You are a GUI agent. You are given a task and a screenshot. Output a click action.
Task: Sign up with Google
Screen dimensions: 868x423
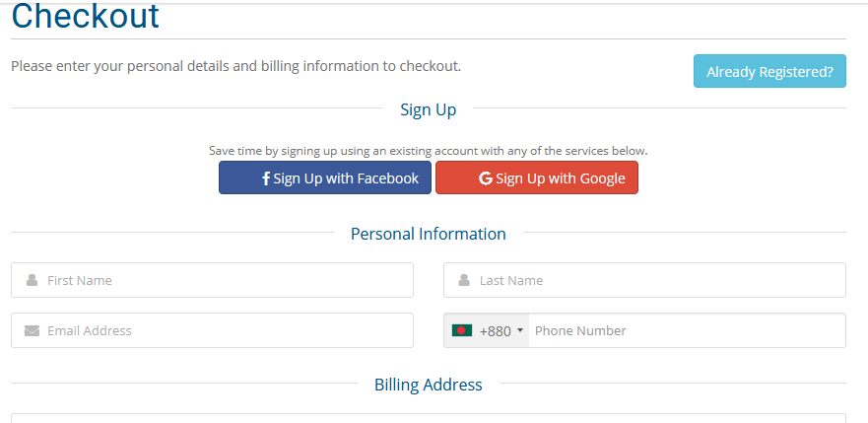(537, 178)
